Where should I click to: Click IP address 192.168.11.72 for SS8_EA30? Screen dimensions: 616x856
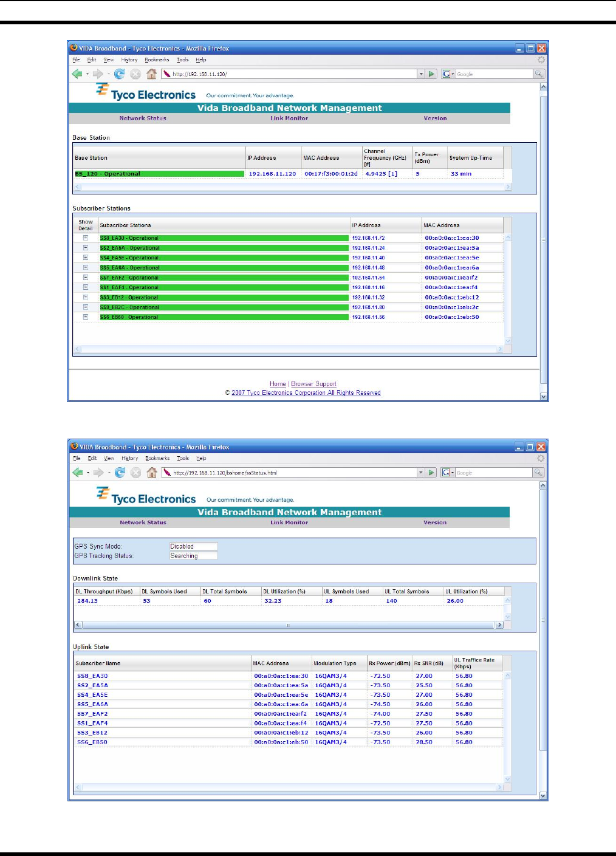click(368, 238)
